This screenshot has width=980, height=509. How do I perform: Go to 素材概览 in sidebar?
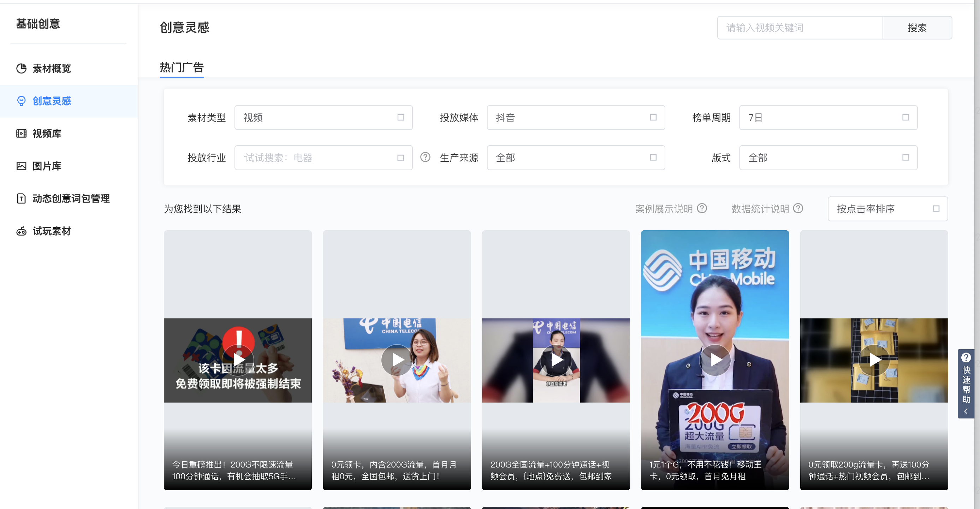(52, 69)
